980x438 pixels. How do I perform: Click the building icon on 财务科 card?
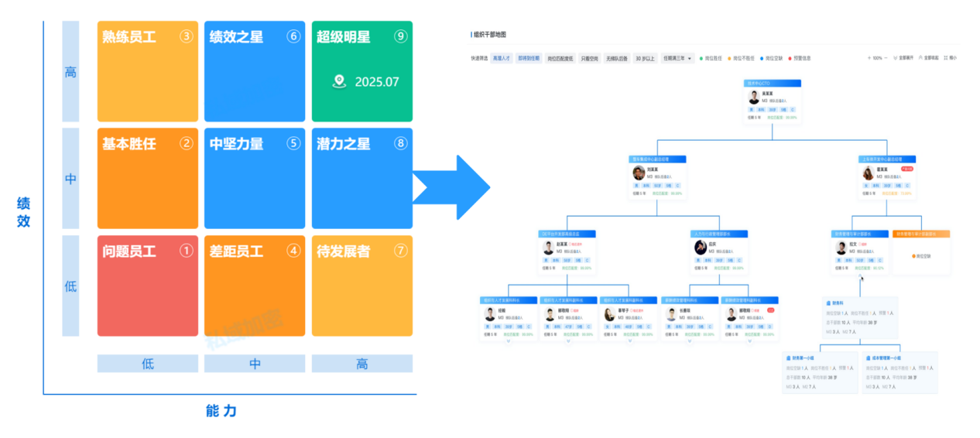(x=829, y=303)
